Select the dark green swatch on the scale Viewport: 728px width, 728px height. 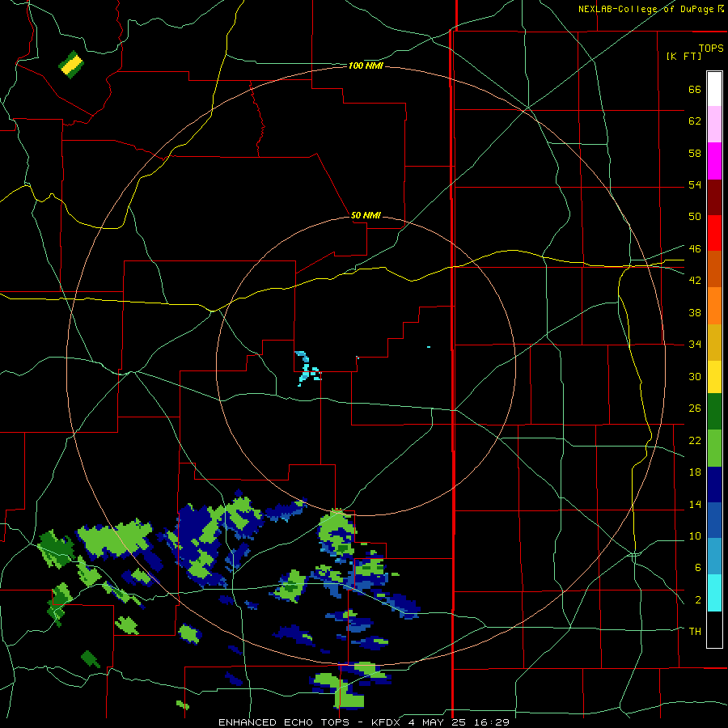pos(714,412)
